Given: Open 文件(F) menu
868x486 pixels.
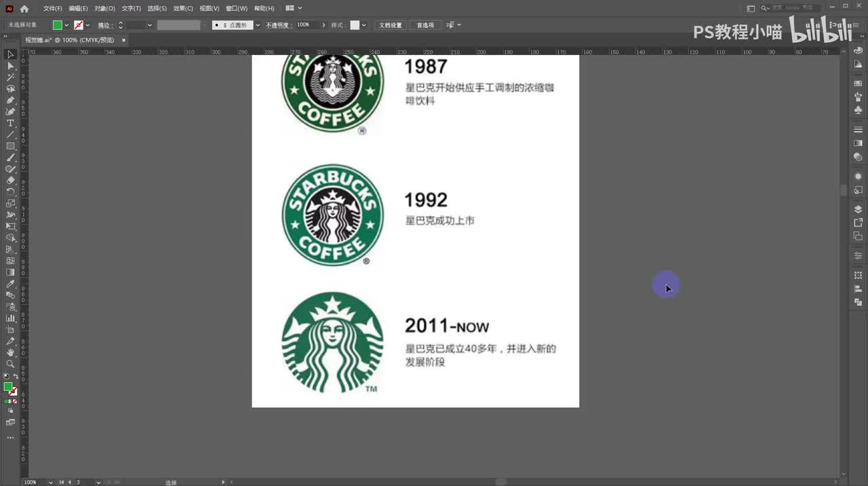Looking at the screenshot, I should tap(52, 8).
